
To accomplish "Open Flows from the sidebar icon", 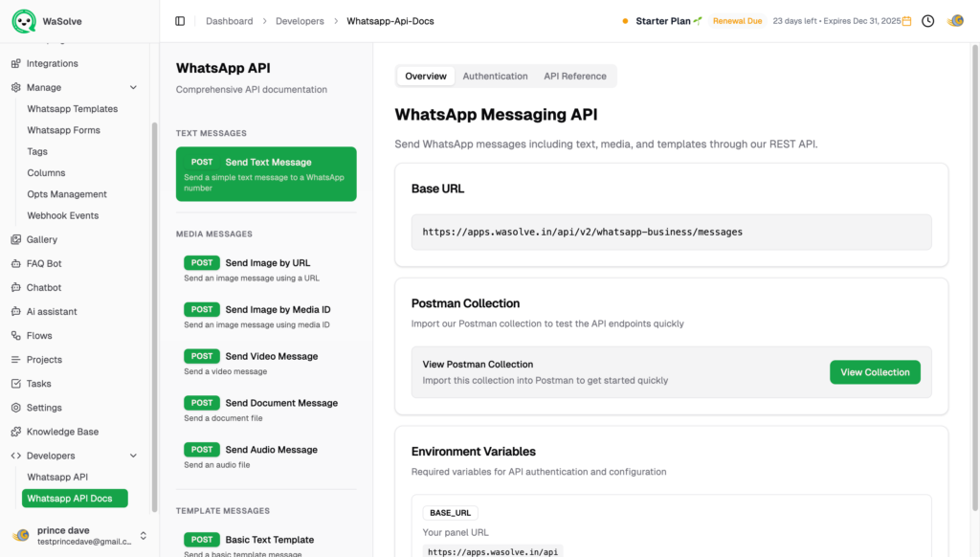I will (15, 336).
